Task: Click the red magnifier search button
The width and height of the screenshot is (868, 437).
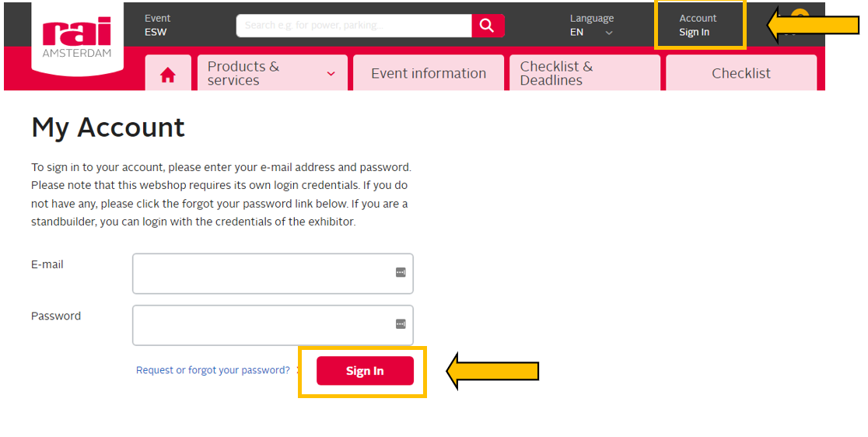Action: pyautogui.click(x=488, y=26)
